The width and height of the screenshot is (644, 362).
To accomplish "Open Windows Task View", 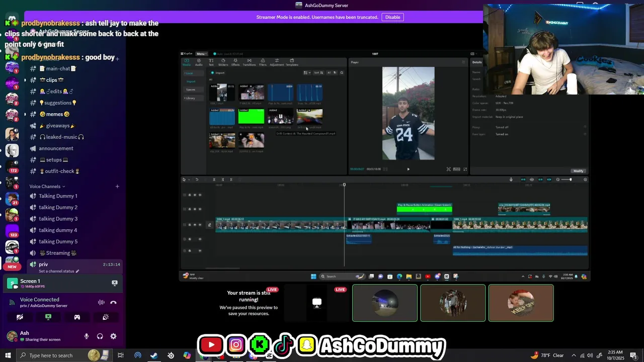I will point(121,355).
